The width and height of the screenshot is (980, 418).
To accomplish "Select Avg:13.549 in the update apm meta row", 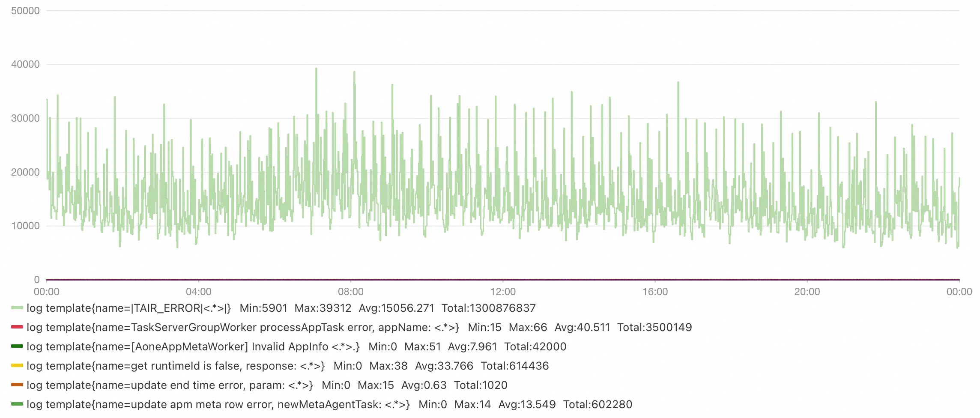I will (527, 404).
